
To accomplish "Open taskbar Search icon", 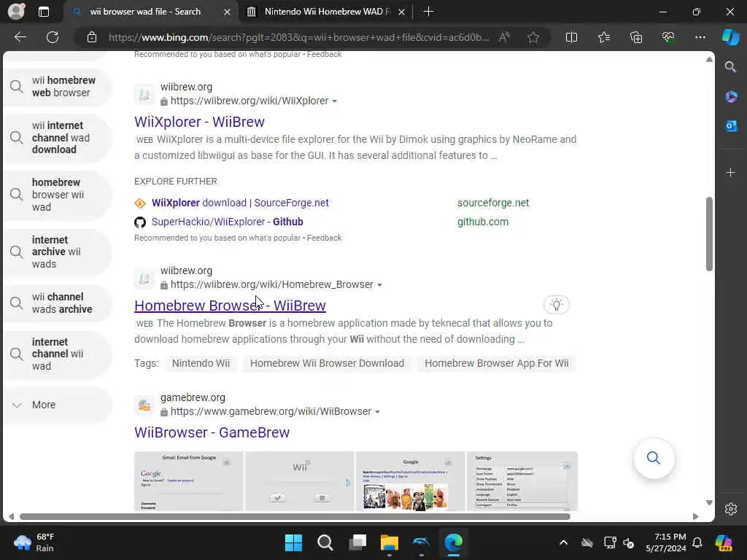I will [x=325, y=542].
